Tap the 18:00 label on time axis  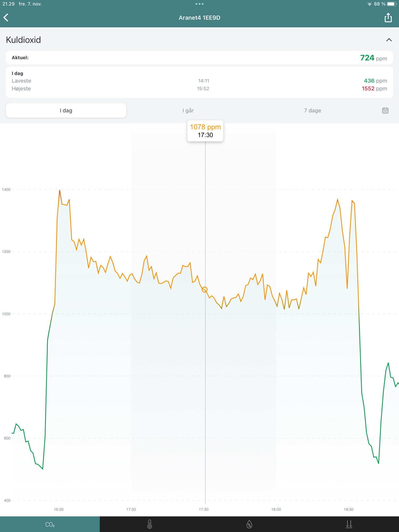tap(276, 509)
